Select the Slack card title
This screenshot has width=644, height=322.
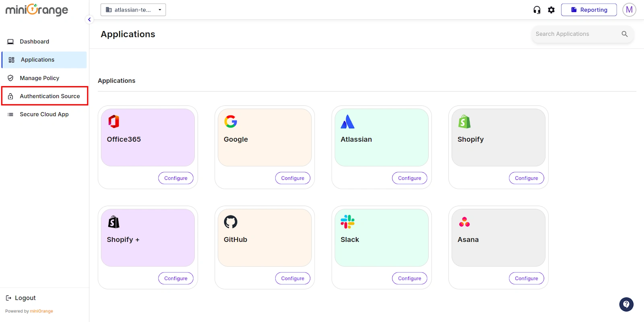(x=350, y=239)
